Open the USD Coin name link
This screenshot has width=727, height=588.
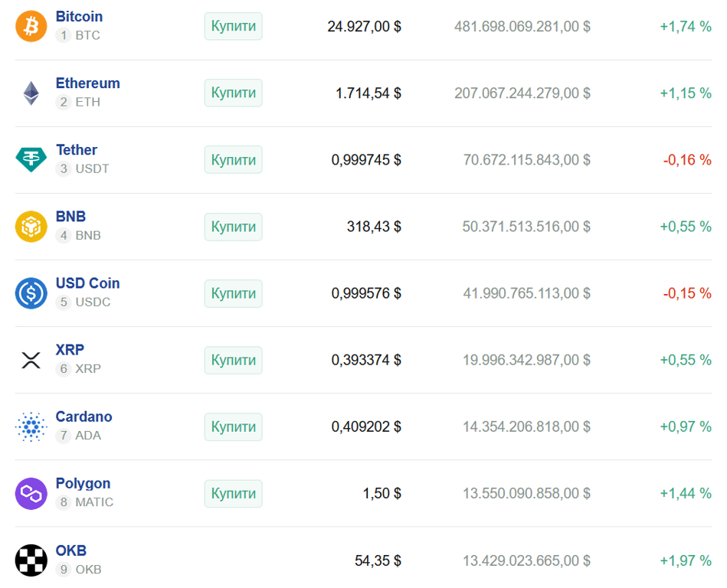tap(87, 283)
